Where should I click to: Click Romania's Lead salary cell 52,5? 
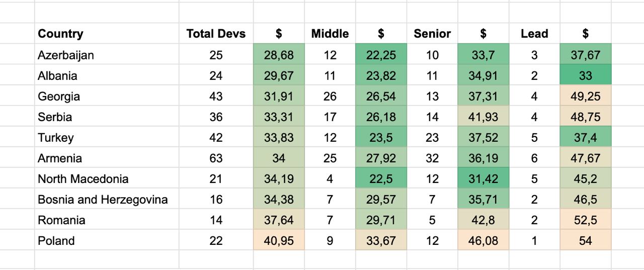(585, 220)
